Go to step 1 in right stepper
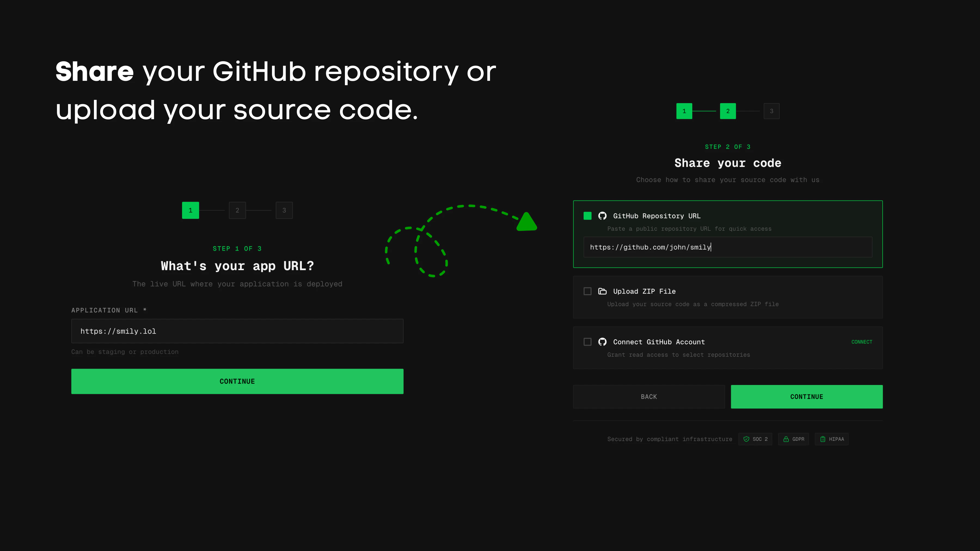The width and height of the screenshot is (980, 551). pos(684,111)
